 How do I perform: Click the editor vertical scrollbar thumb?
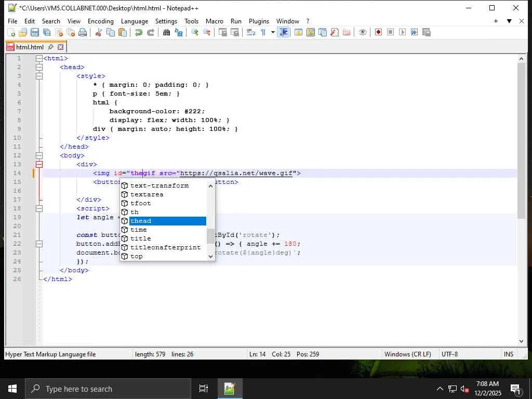click(521, 141)
